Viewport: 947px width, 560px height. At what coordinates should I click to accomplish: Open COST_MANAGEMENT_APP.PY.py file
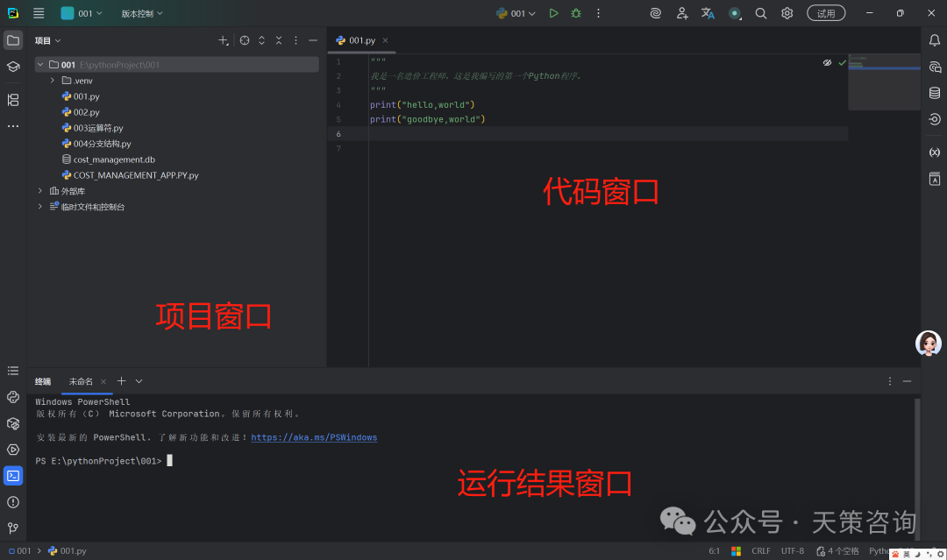click(130, 175)
